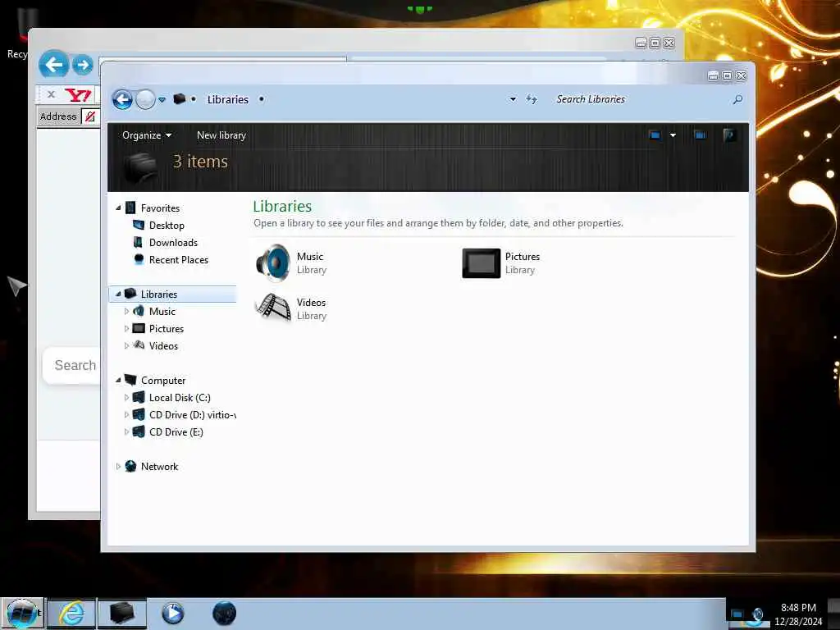Screen dimensions: 840x630
Task: Select Libraries node in navigation pane
Action: coord(158,294)
